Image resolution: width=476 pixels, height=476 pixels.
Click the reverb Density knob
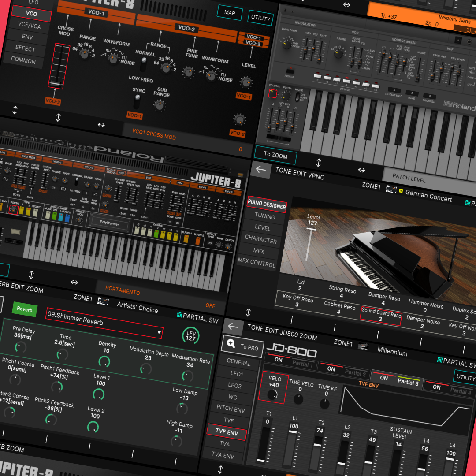104,361
